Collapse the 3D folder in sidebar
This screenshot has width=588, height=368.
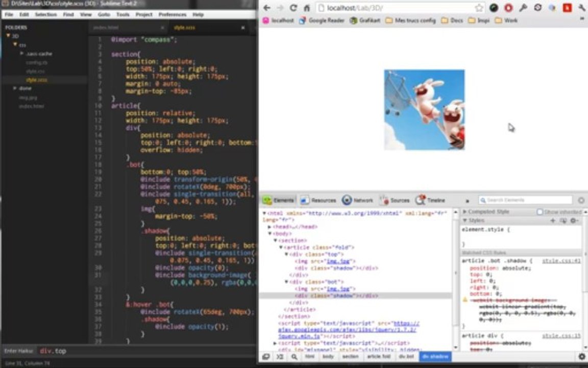pyautogui.click(x=8, y=36)
